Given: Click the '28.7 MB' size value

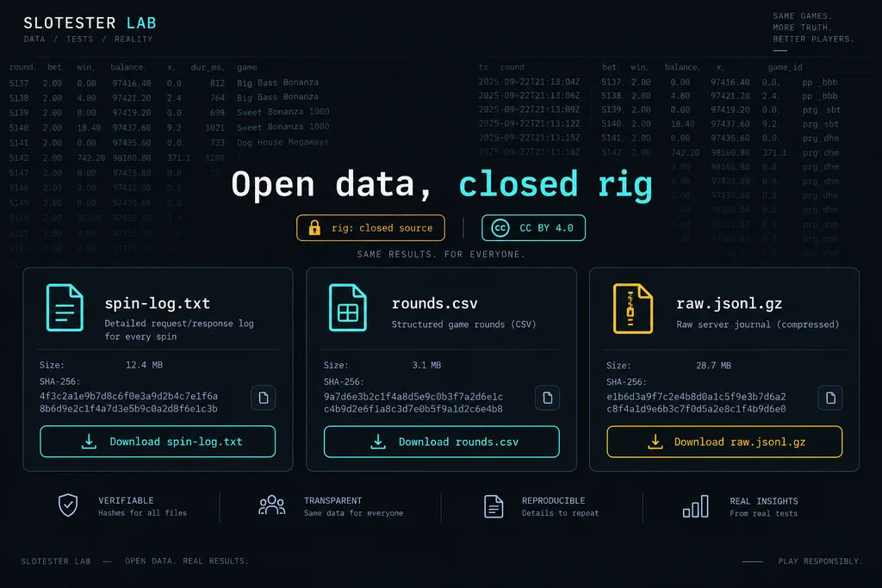Looking at the screenshot, I should [x=713, y=365].
